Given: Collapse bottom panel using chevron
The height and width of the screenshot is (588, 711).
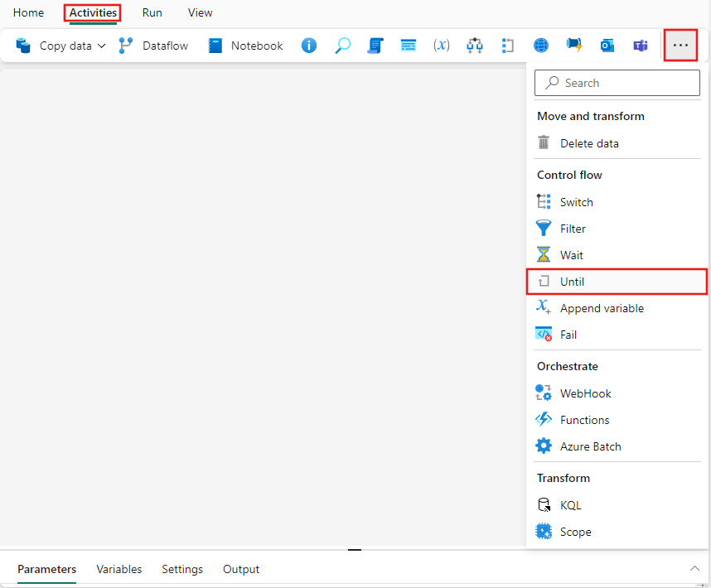Looking at the screenshot, I should pyautogui.click(x=695, y=569).
